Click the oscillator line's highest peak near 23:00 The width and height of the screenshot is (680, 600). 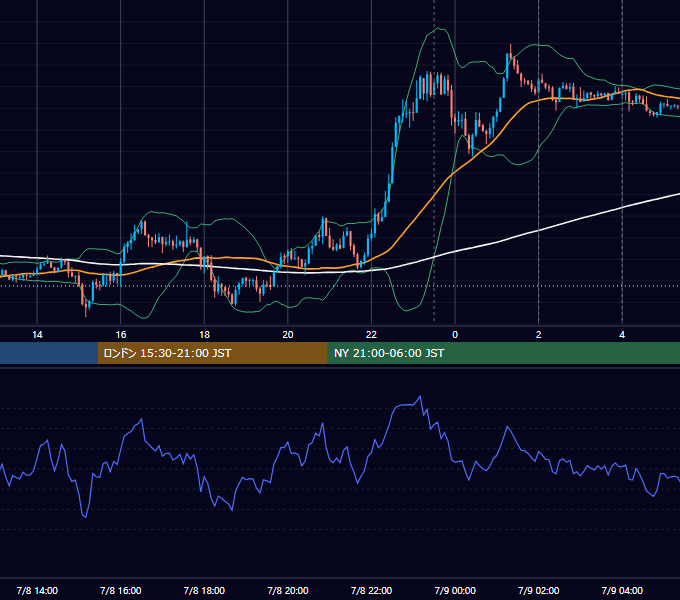tap(420, 396)
